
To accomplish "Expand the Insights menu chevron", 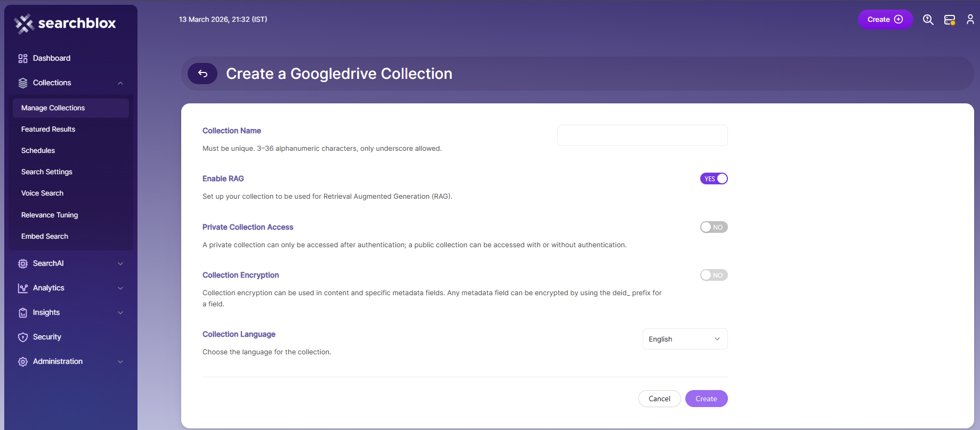I will point(120,313).
